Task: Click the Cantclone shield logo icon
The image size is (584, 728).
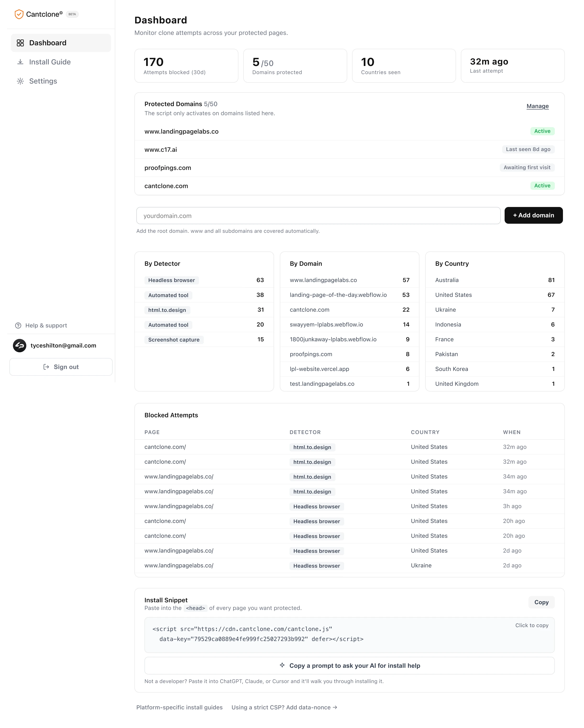Action: pos(19,14)
